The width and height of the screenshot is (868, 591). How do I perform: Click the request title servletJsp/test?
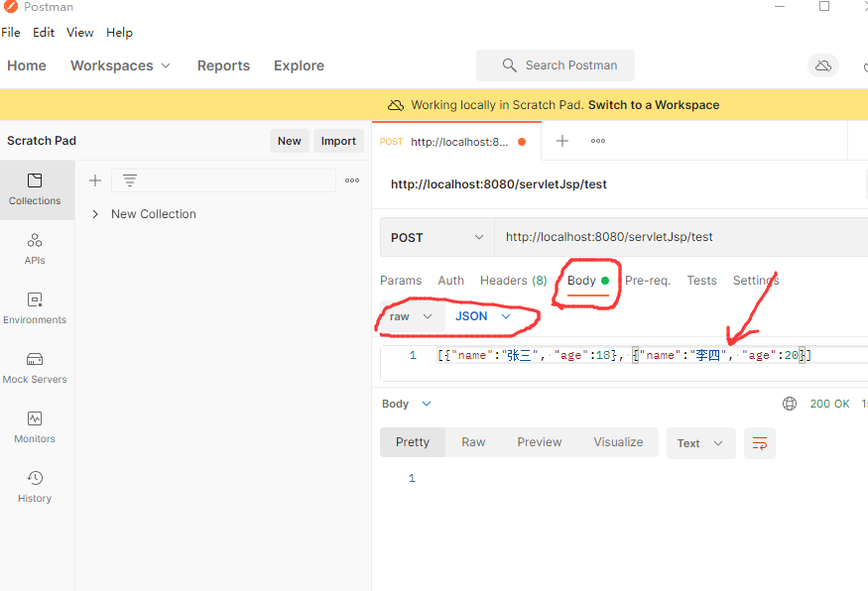click(x=499, y=184)
